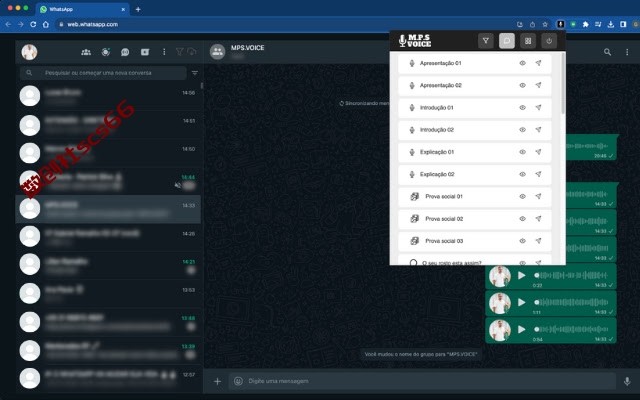Click the web.whatsapp.com address bar

coord(286,24)
